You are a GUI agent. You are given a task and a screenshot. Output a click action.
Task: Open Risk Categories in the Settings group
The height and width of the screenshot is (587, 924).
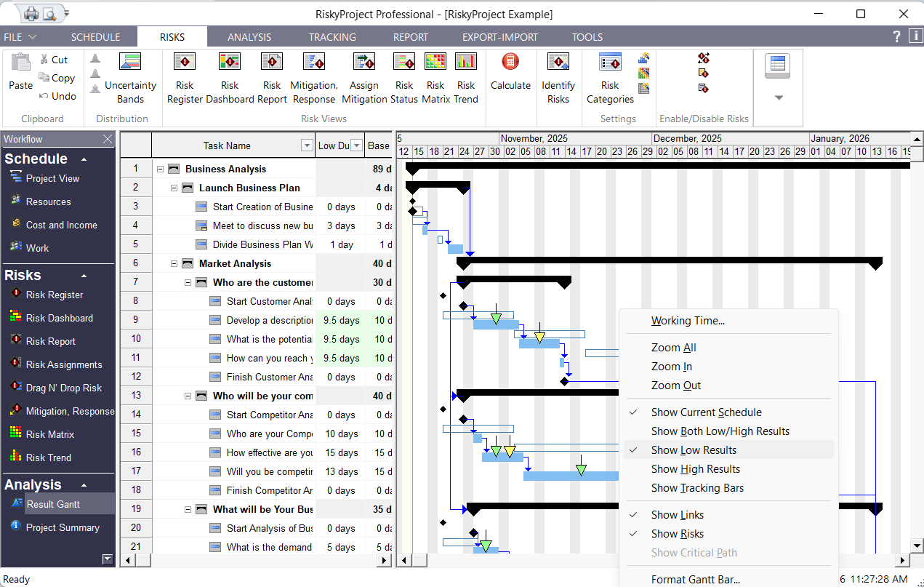(x=609, y=76)
